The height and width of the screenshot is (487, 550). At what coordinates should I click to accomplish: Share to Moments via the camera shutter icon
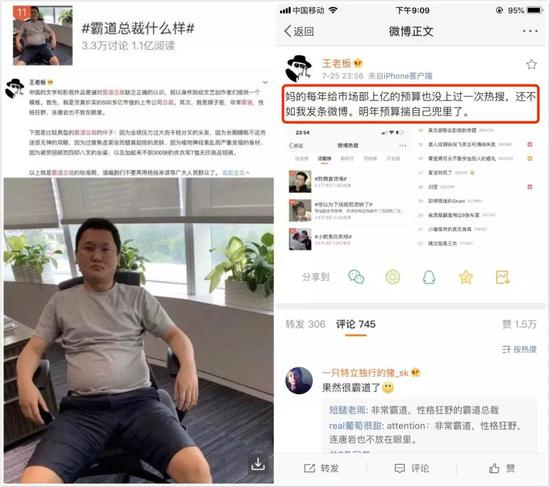click(x=393, y=277)
